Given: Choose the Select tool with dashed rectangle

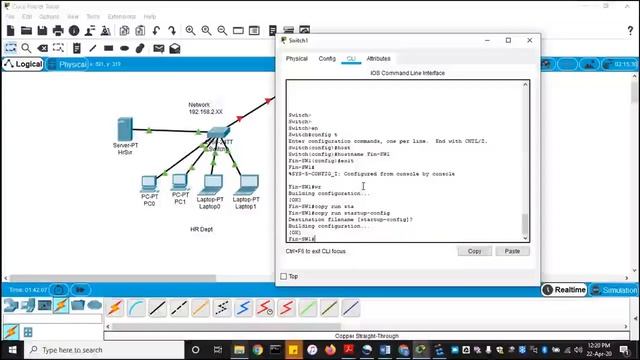Looking at the screenshot, I should coord(11,48).
